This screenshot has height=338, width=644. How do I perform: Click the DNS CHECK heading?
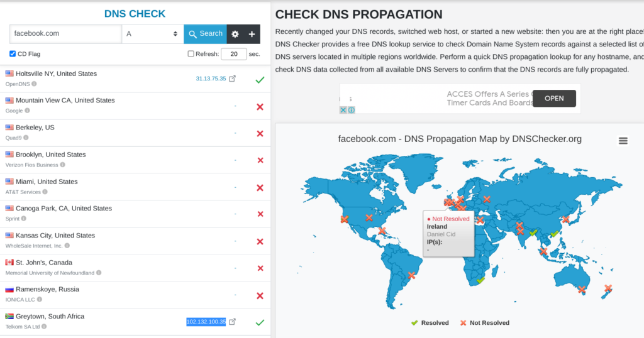click(x=135, y=14)
